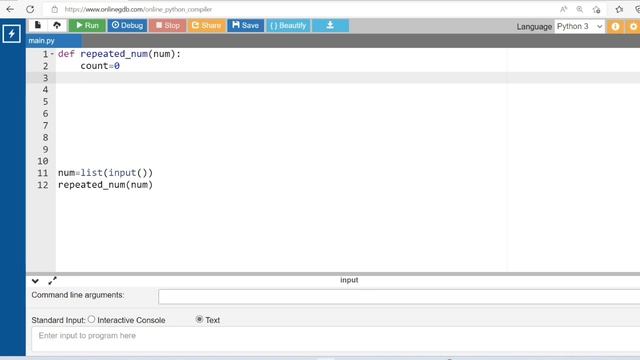Screen dimensions: 640x360
Task: Click the site lock icon in address bar
Action: (55, 9)
